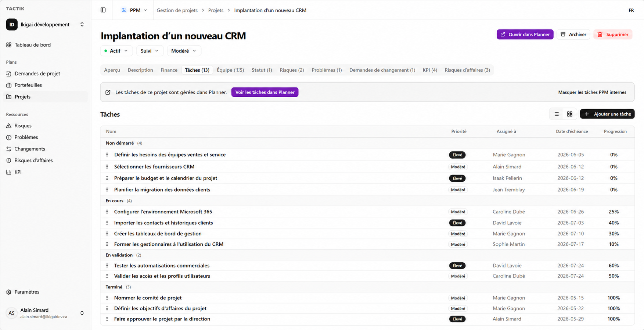Click the 40% progression of Importer les contacts

tap(614, 223)
